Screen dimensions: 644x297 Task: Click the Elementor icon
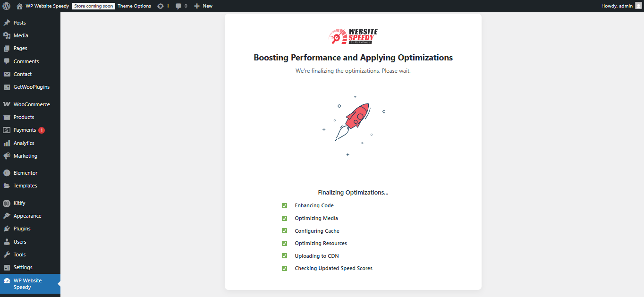(7, 173)
